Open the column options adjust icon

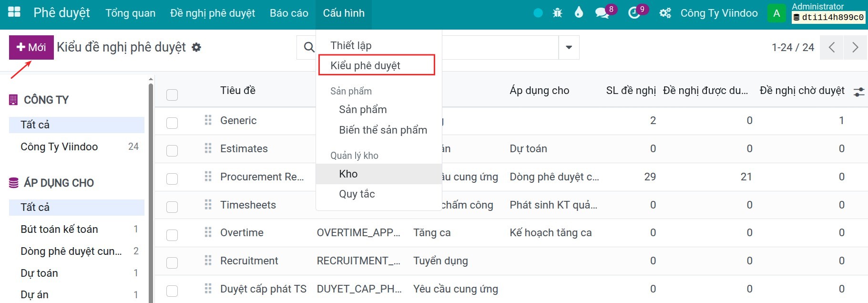[x=859, y=92]
